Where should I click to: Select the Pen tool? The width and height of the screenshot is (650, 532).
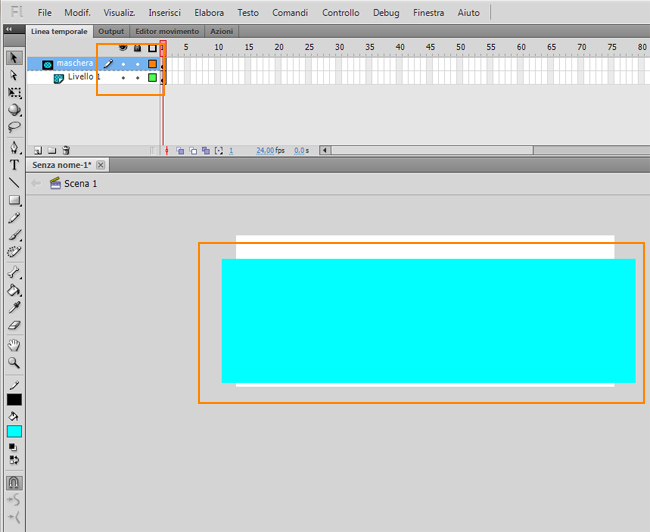14,148
